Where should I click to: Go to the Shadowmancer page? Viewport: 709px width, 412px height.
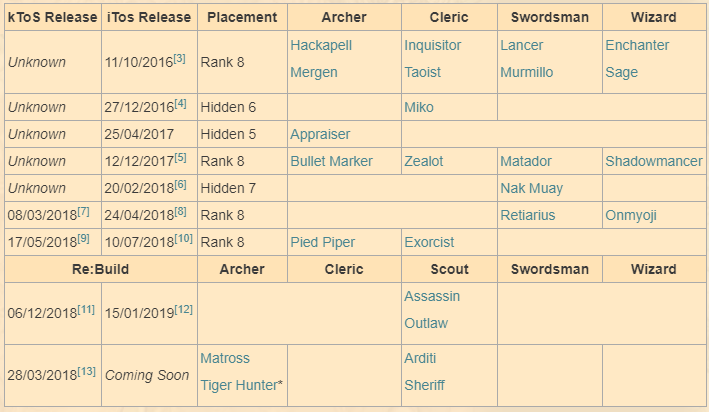(653, 161)
